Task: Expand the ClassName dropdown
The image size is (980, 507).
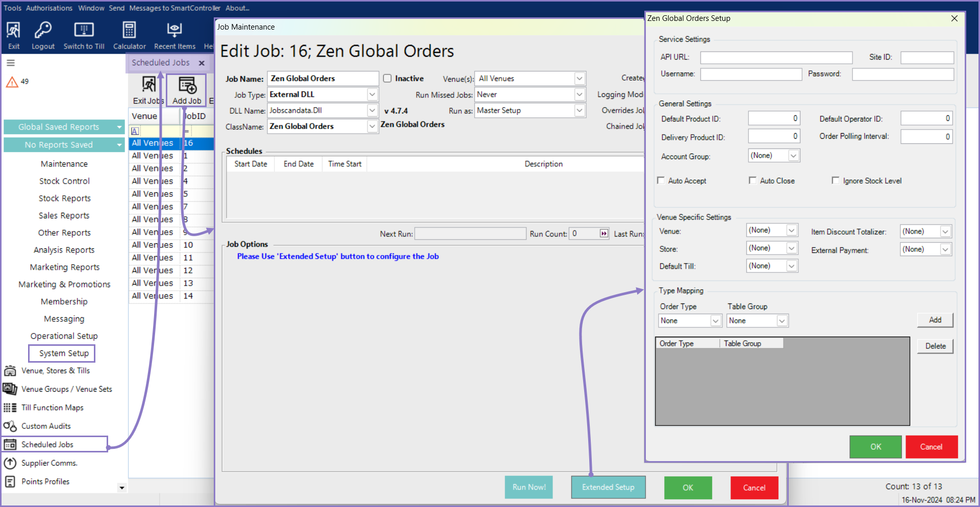Action: point(372,126)
